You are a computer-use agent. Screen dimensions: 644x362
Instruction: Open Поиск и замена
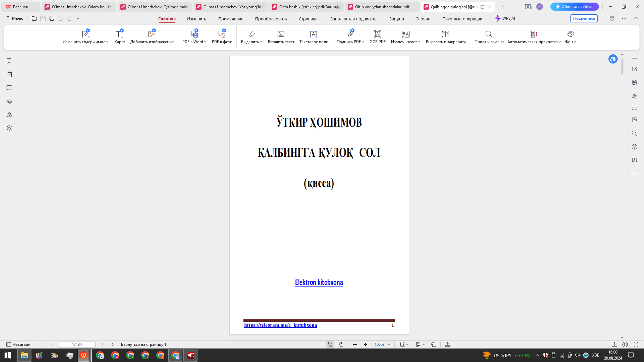pos(489,37)
